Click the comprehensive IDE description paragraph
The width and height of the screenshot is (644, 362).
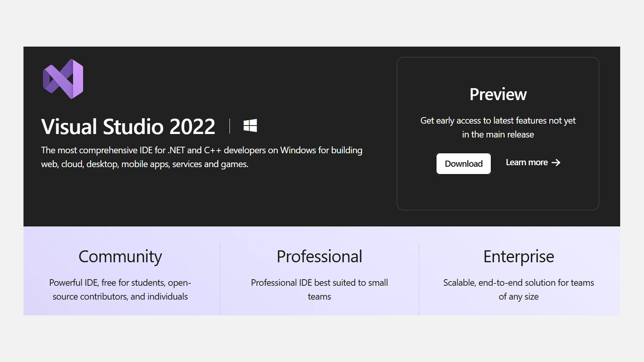[x=201, y=157]
